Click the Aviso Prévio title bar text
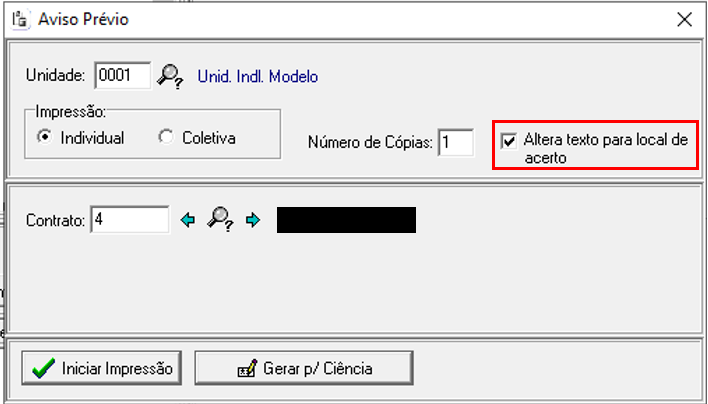The image size is (708, 404). click(x=84, y=19)
